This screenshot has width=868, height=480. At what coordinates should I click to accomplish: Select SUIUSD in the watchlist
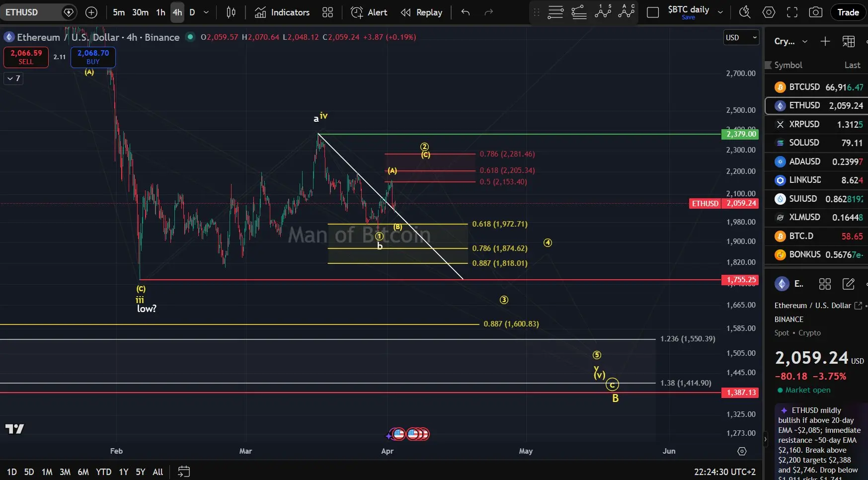tap(816, 199)
